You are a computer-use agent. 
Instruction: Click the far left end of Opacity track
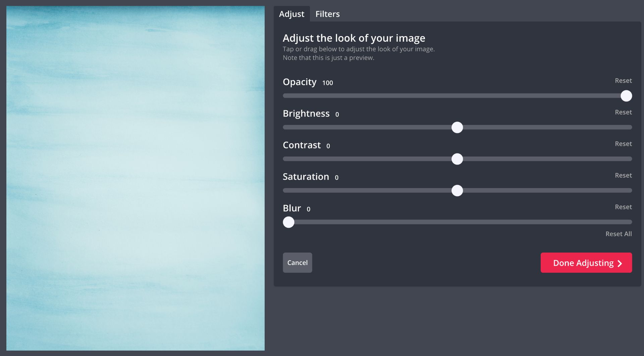tap(285, 96)
